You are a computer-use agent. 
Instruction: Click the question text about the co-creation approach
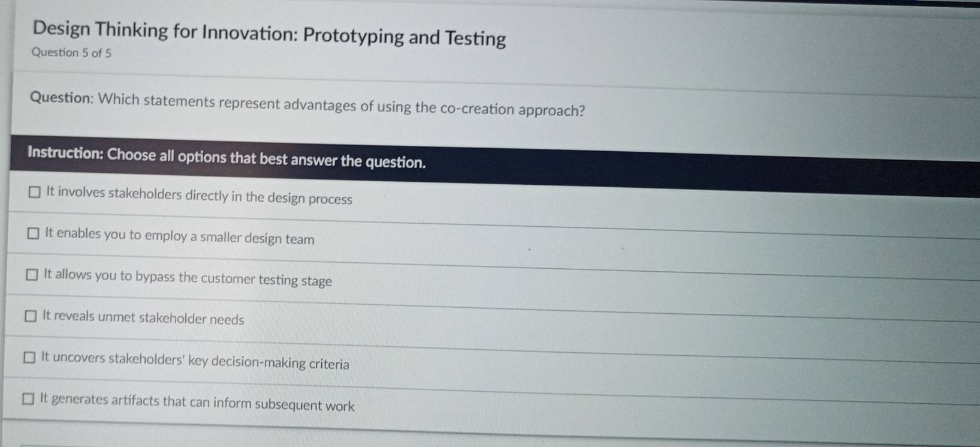(342, 106)
